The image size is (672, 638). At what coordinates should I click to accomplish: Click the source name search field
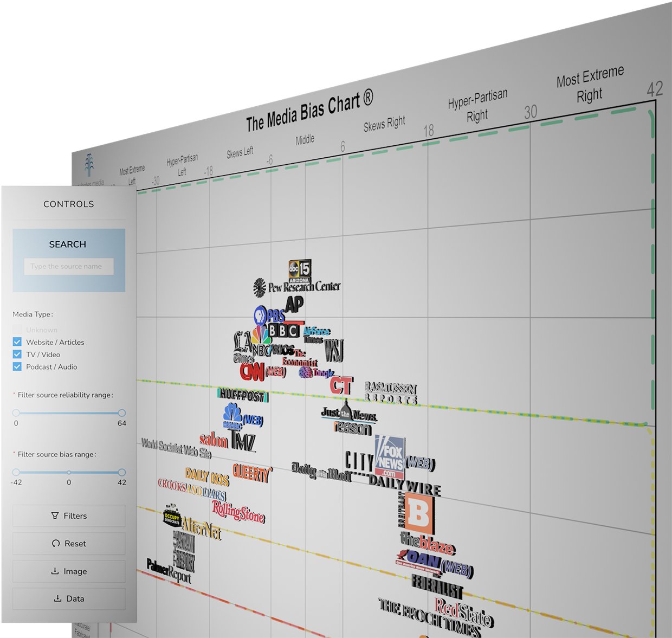tap(69, 266)
